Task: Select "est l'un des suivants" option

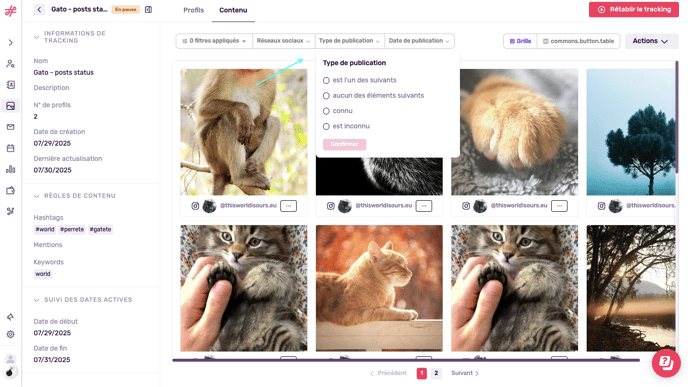Action: click(326, 80)
